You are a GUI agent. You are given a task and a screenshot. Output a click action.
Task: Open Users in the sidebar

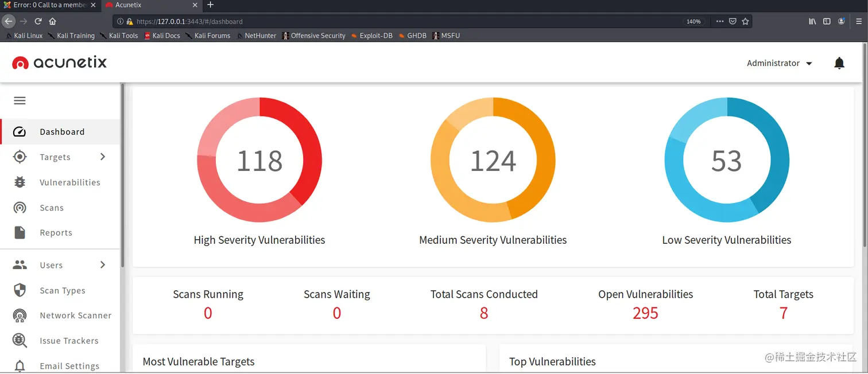coord(60,265)
